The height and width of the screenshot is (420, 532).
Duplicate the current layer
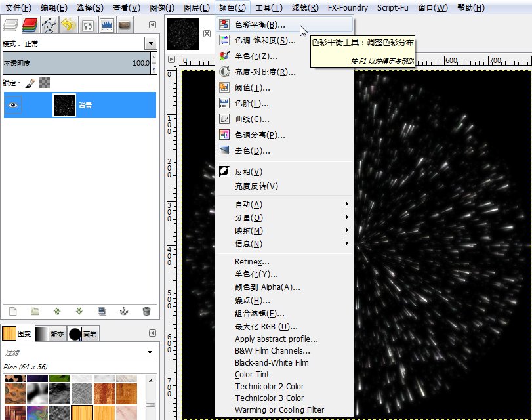click(x=102, y=311)
